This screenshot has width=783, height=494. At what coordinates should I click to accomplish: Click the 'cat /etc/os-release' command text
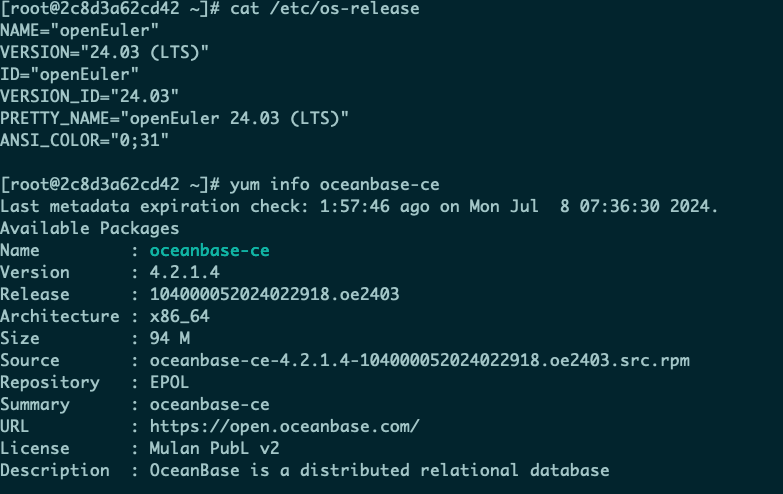(323, 8)
